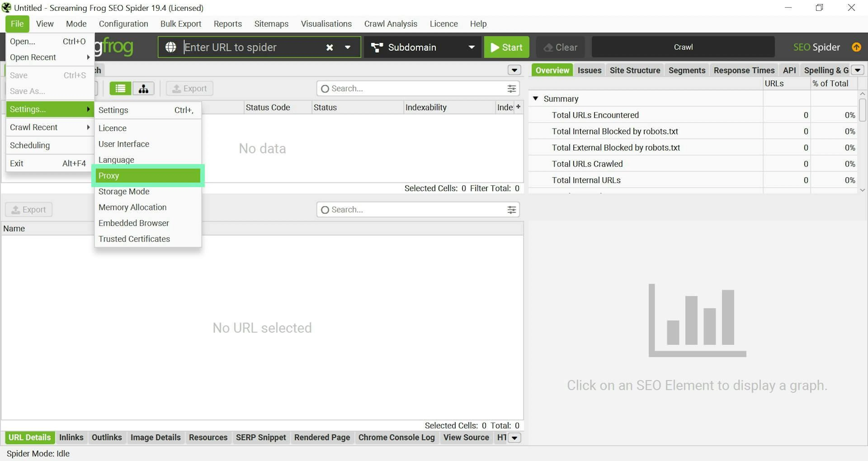This screenshot has width=868, height=461.
Task: Click the globe icon in URL bar
Action: 170,47
